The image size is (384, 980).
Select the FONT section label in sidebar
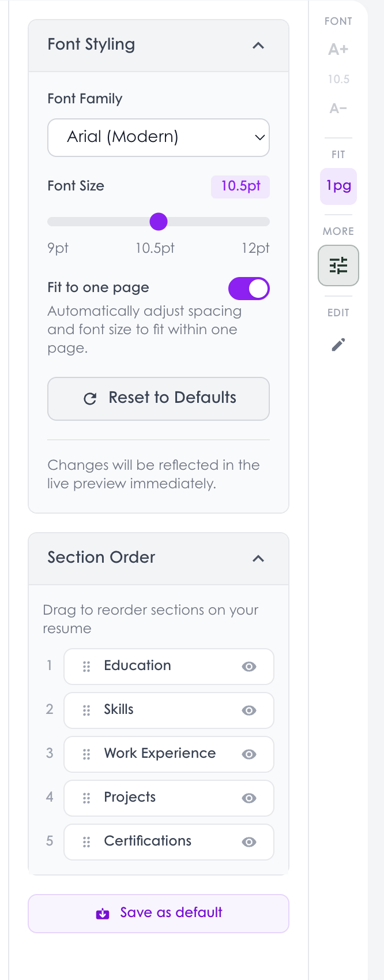pos(338,21)
